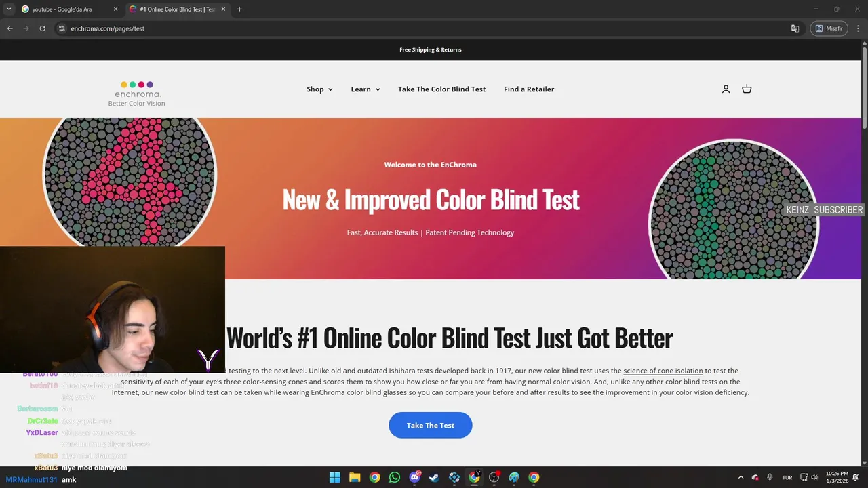This screenshot has height=488, width=868.
Task: Open the last Chrome icon in taskbar
Action: 534,477
